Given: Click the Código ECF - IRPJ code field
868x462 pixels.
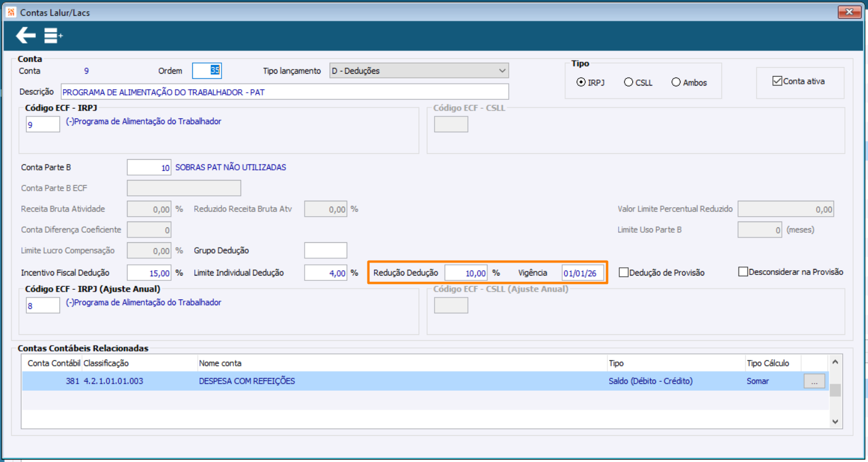Looking at the screenshot, I should click(43, 125).
